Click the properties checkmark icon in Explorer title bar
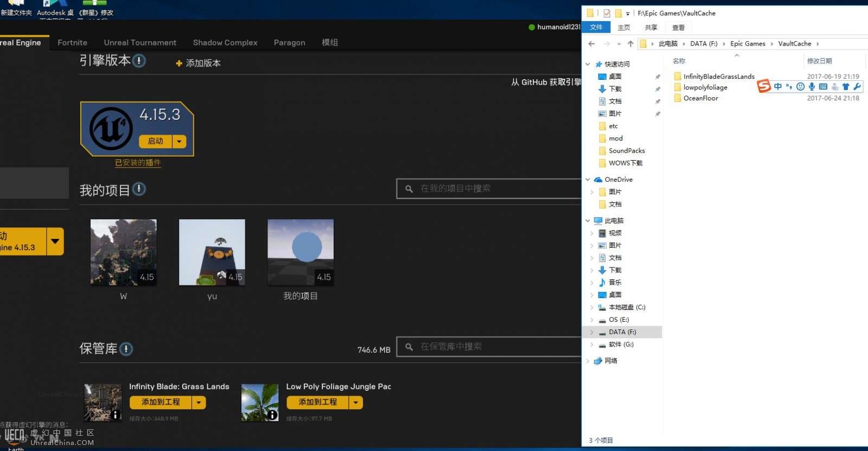The height and width of the screenshot is (451, 868). pyautogui.click(x=607, y=13)
